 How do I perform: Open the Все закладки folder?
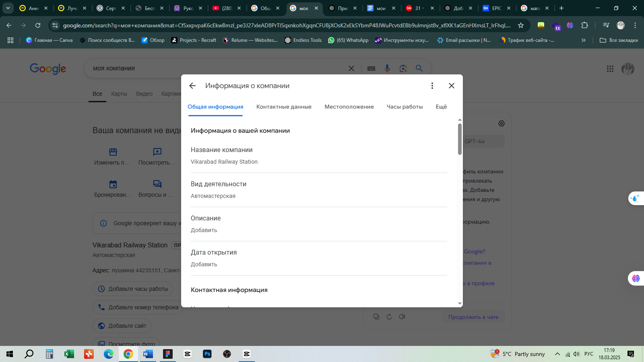point(619,40)
